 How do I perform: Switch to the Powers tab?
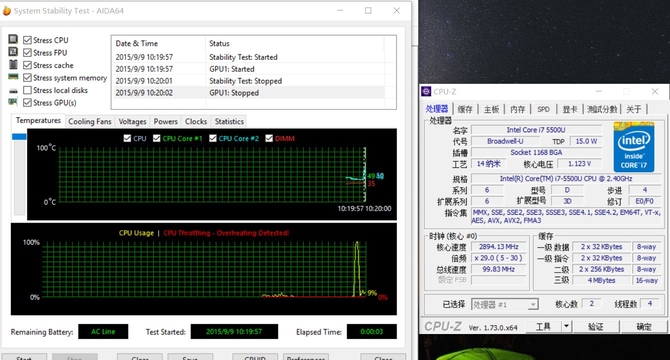pos(165,122)
